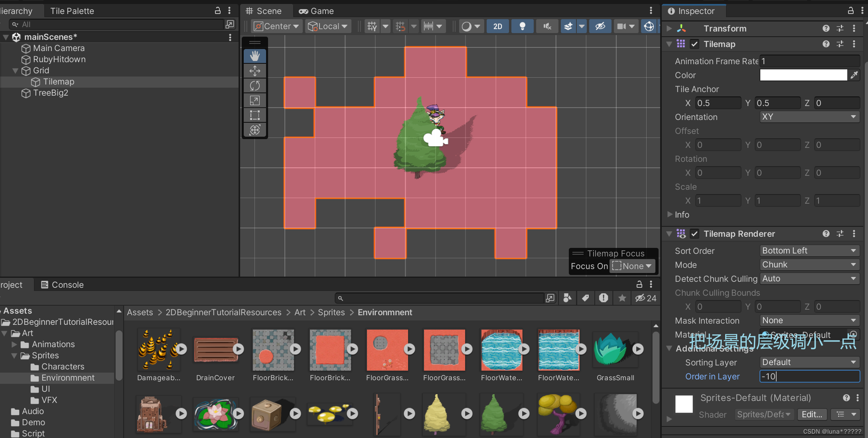Switch to the Game tab

(x=316, y=11)
